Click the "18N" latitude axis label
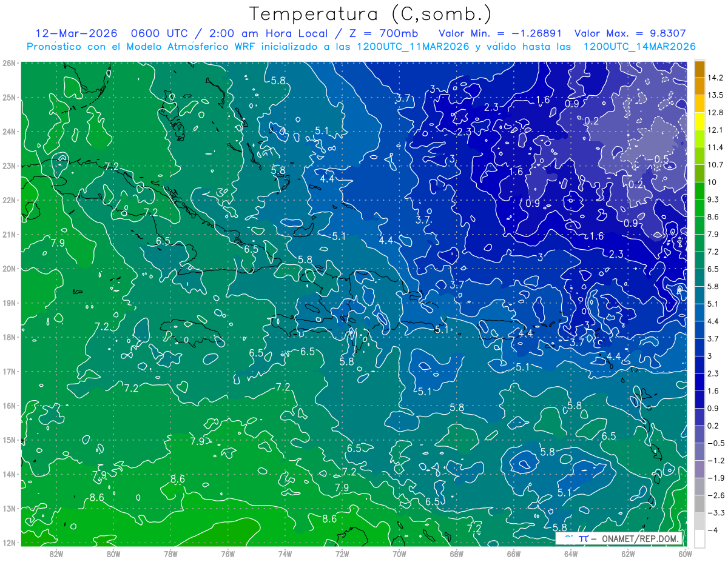Image resolution: width=728 pixels, height=562 pixels. pos(9,337)
